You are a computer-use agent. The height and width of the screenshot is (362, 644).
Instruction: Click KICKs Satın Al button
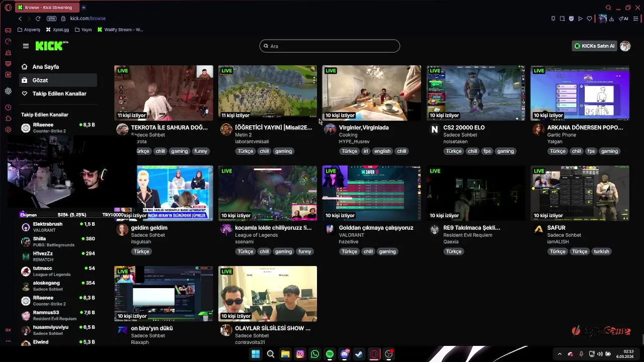(594, 46)
